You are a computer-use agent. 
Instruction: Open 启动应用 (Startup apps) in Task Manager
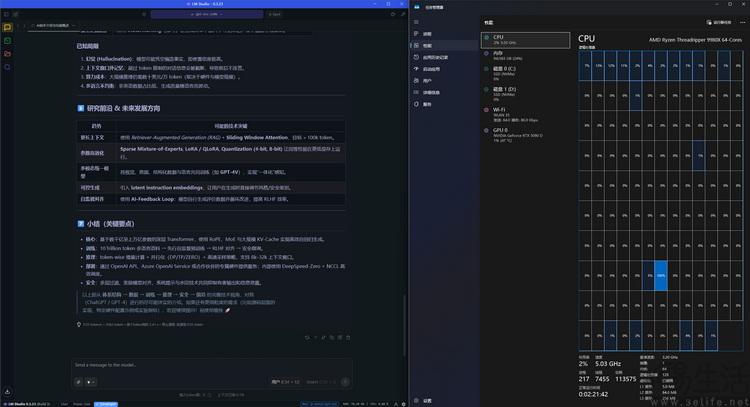[x=444, y=69]
